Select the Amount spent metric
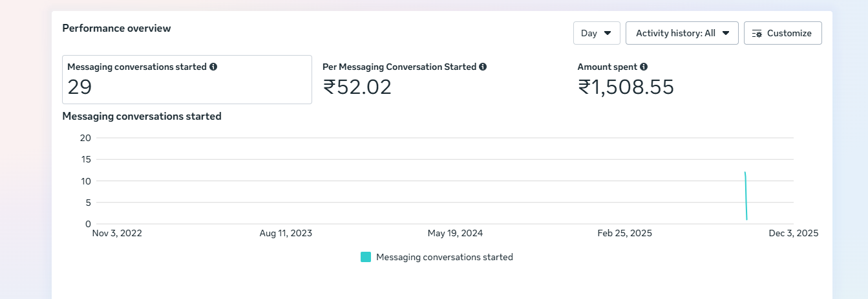Image resolution: width=868 pixels, height=299 pixels. coord(608,67)
